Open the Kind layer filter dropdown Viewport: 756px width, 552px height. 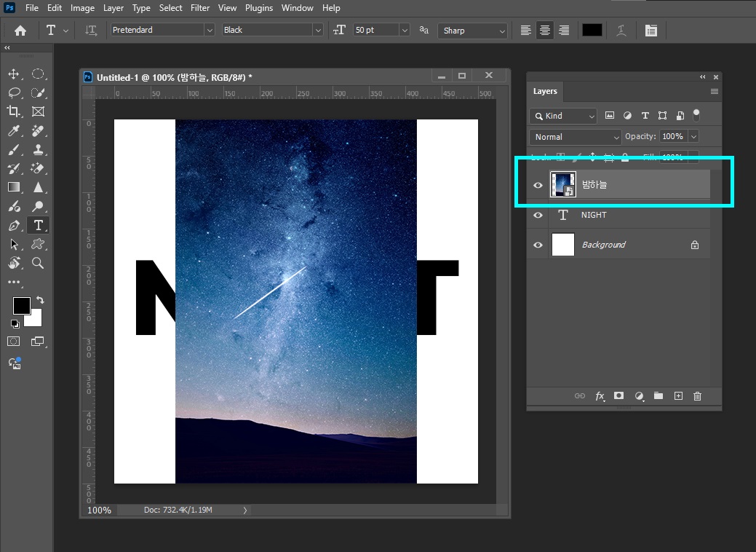tap(563, 116)
